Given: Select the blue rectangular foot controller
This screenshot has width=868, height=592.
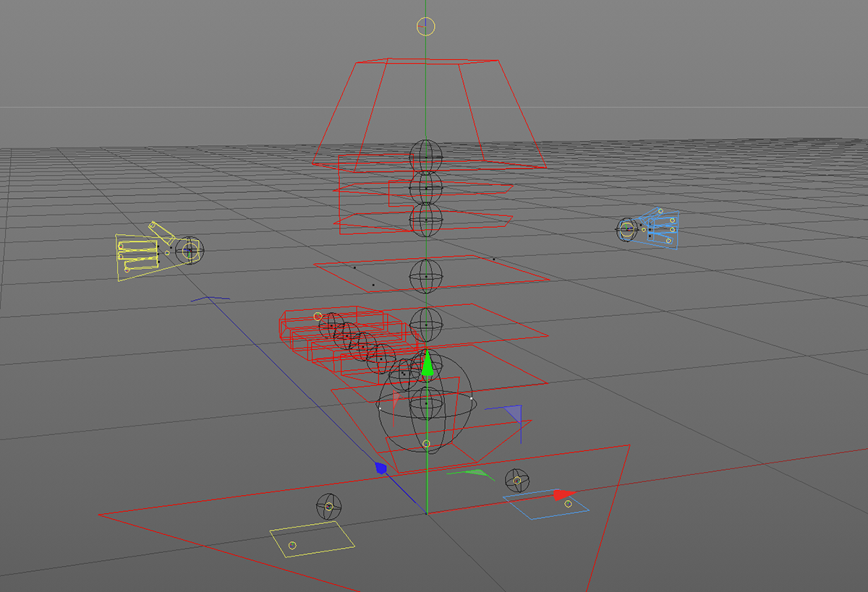Looking at the screenshot, I should 547,505.
